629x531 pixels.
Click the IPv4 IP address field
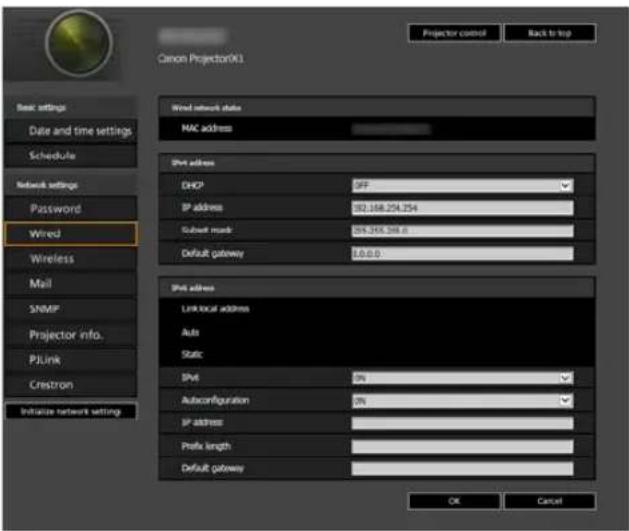[x=463, y=208]
